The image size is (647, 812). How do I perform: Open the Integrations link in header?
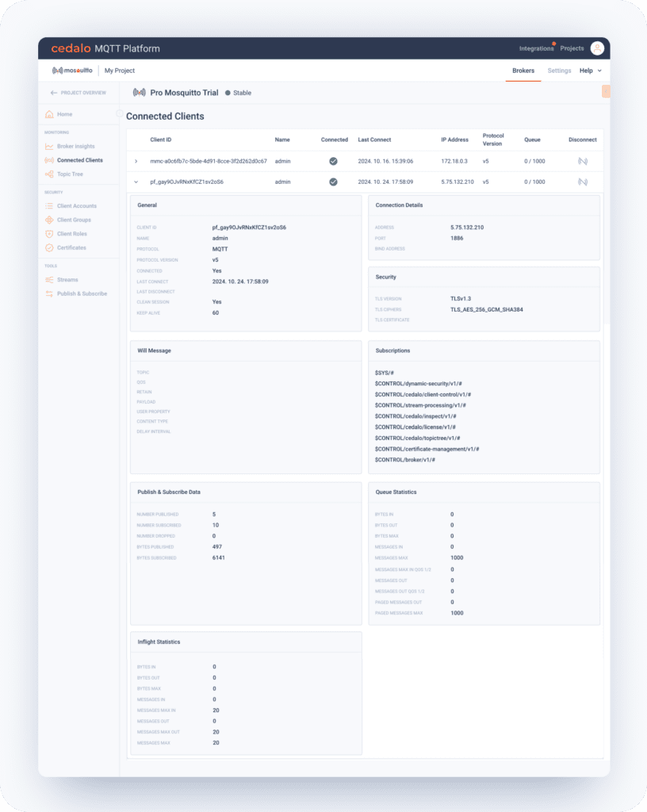tap(536, 48)
